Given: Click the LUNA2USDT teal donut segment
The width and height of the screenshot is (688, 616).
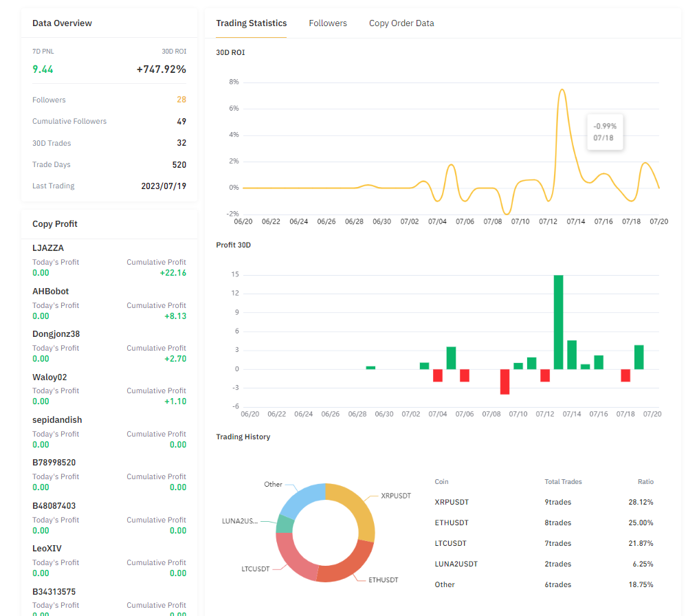Looking at the screenshot, I should 285,524.
